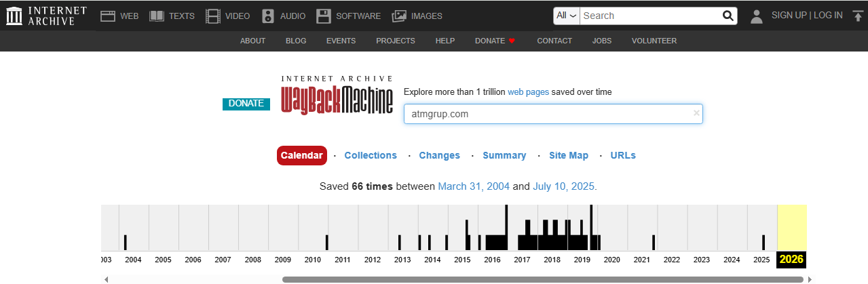Open the Internet Archive home logo
Image resolution: width=868 pixels, height=284 pixels.
(x=46, y=16)
